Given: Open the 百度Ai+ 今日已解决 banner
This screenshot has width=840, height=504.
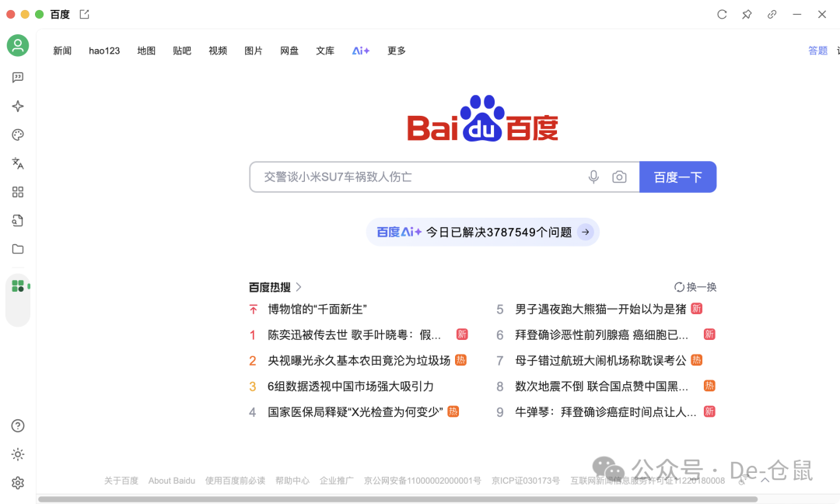Looking at the screenshot, I should (x=483, y=232).
